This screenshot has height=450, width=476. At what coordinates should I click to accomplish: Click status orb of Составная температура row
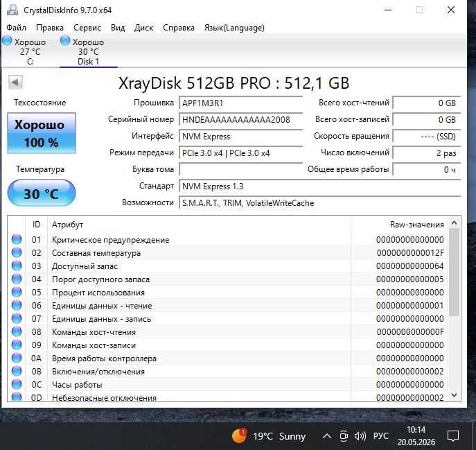[17, 252]
